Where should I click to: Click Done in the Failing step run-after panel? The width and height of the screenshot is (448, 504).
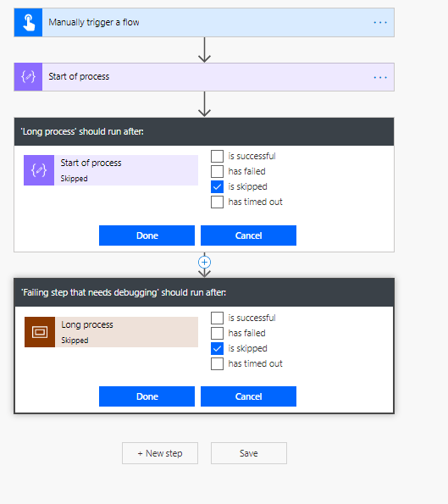tap(147, 396)
